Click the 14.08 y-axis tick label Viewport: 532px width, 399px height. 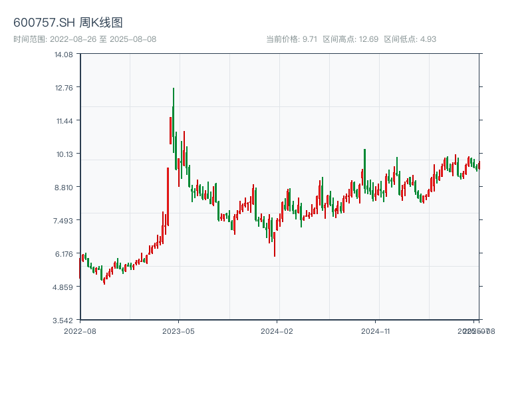63,55
